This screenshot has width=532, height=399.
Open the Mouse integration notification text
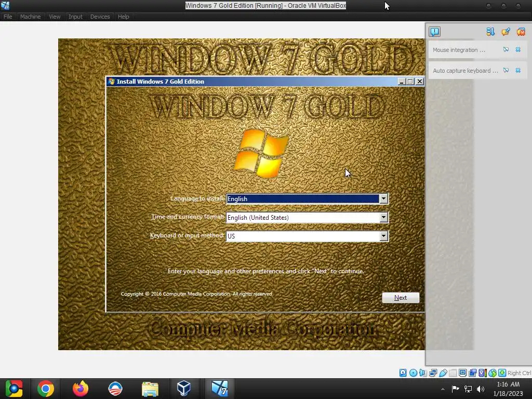459,50
